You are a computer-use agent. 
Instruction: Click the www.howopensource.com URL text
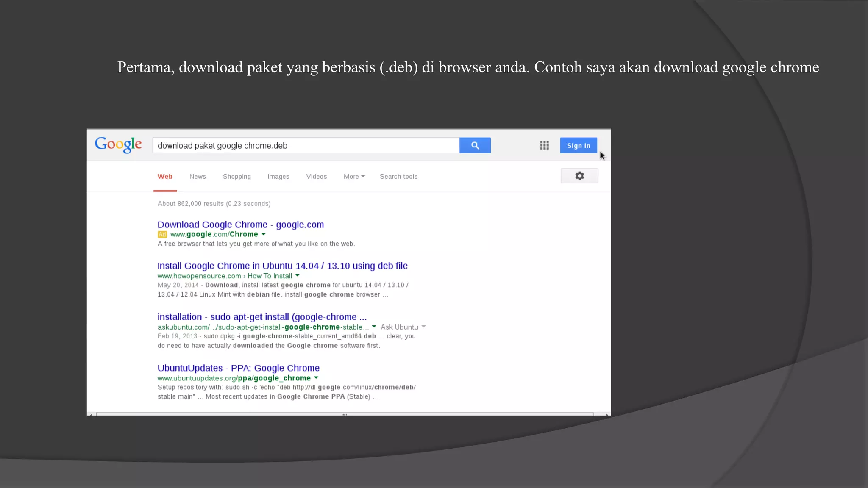coord(199,276)
